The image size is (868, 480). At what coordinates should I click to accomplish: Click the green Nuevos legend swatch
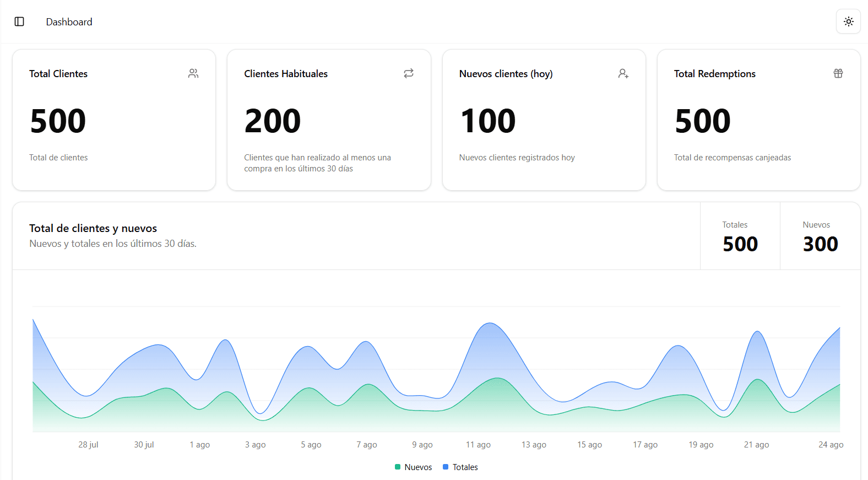click(x=398, y=467)
